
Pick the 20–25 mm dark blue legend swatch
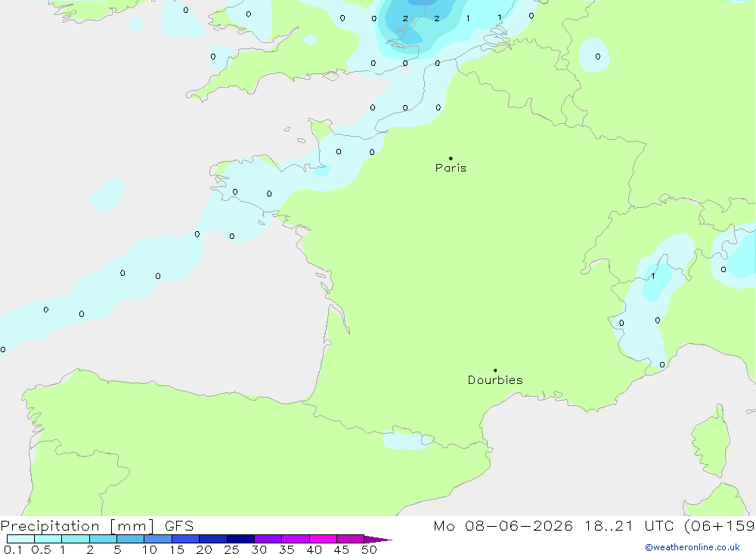[x=212, y=539]
